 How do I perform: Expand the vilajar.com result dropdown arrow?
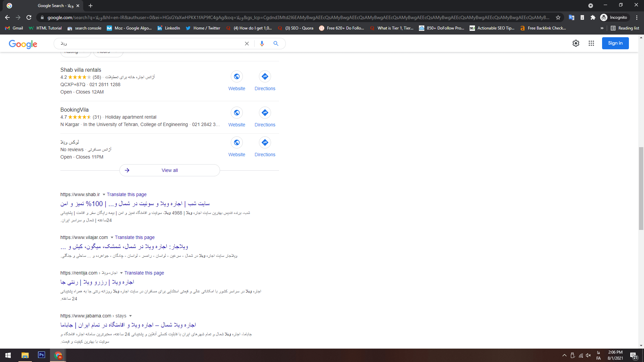click(x=112, y=238)
